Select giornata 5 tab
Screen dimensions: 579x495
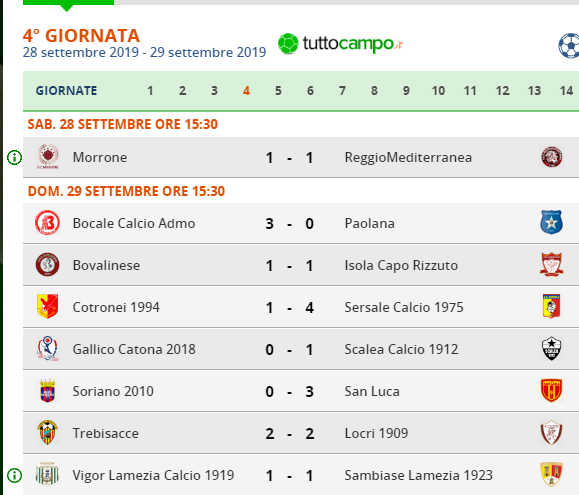pyautogui.click(x=278, y=91)
